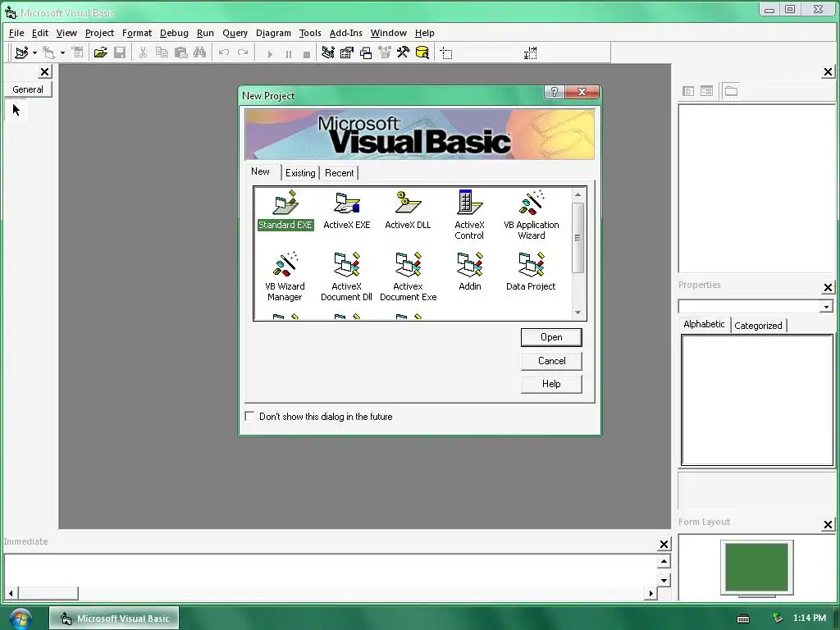Open the Debug menu
Viewport: 840px width, 630px height.
pyautogui.click(x=174, y=33)
